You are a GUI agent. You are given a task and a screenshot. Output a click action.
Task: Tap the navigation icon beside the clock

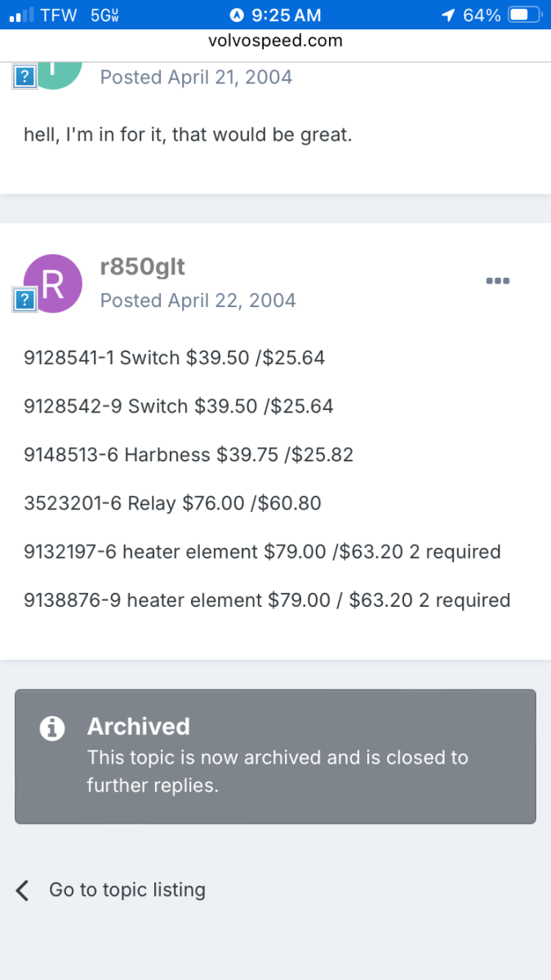click(237, 15)
